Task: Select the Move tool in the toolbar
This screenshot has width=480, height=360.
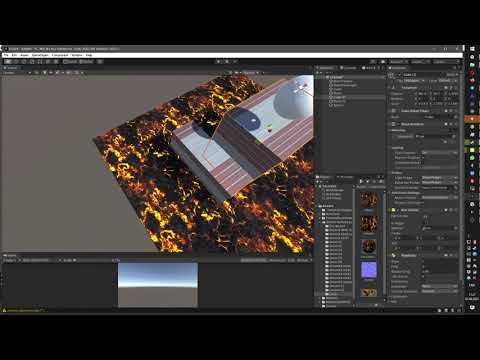Action: click(x=16, y=62)
